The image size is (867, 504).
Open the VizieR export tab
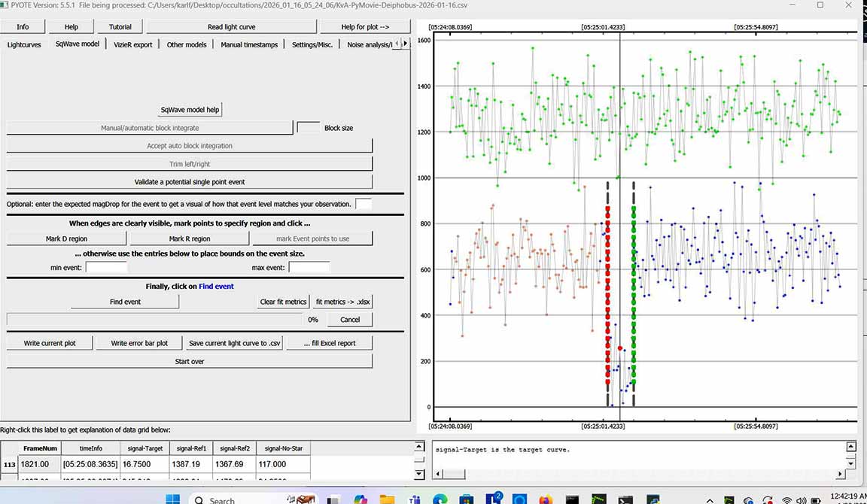(133, 44)
